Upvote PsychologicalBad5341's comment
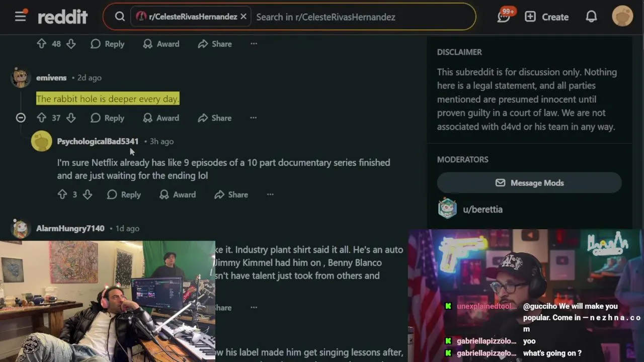The width and height of the screenshot is (644, 362). click(62, 195)
